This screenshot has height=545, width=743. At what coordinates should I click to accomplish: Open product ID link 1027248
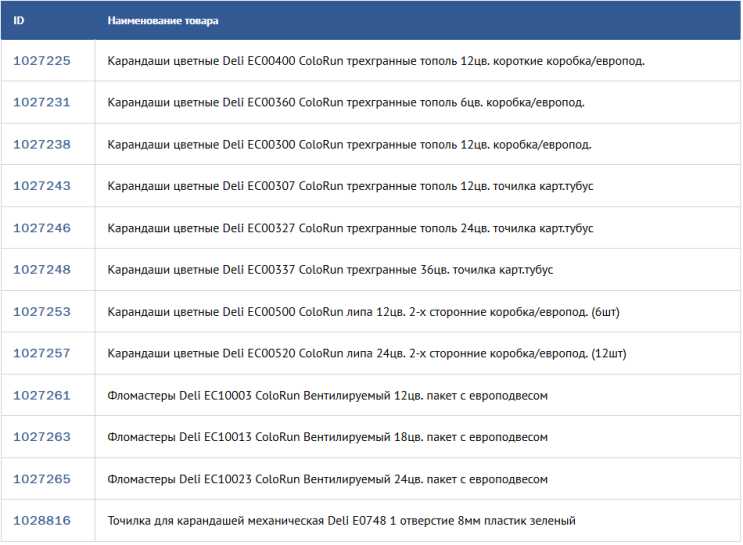(x=42, y=270)
